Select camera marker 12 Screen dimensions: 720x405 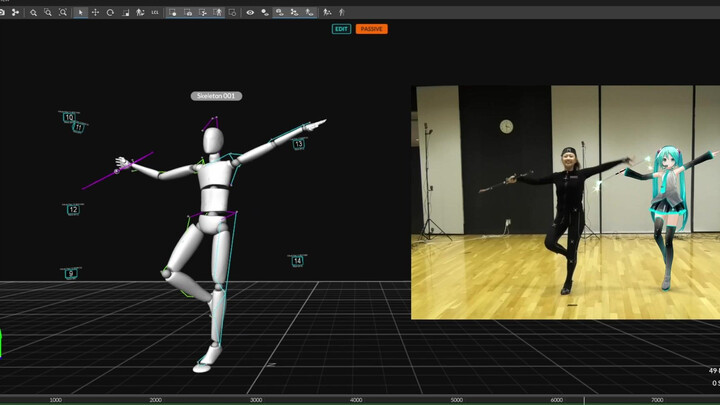[73, 210]
